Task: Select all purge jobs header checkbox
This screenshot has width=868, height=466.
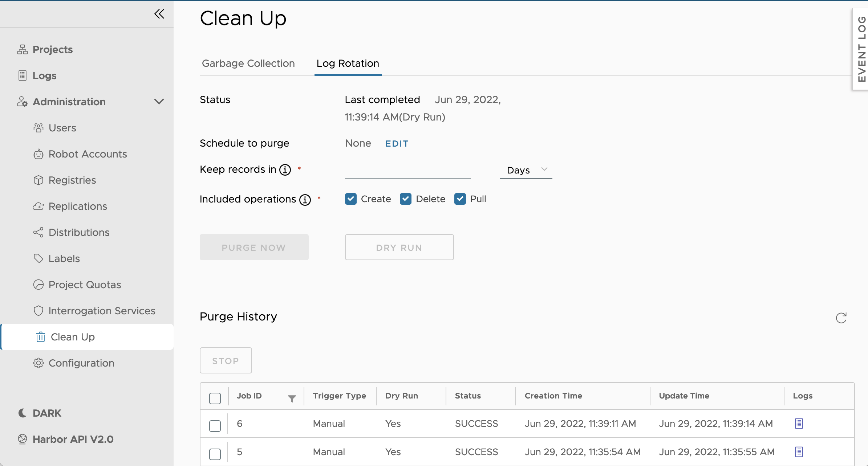Action: 215,398
